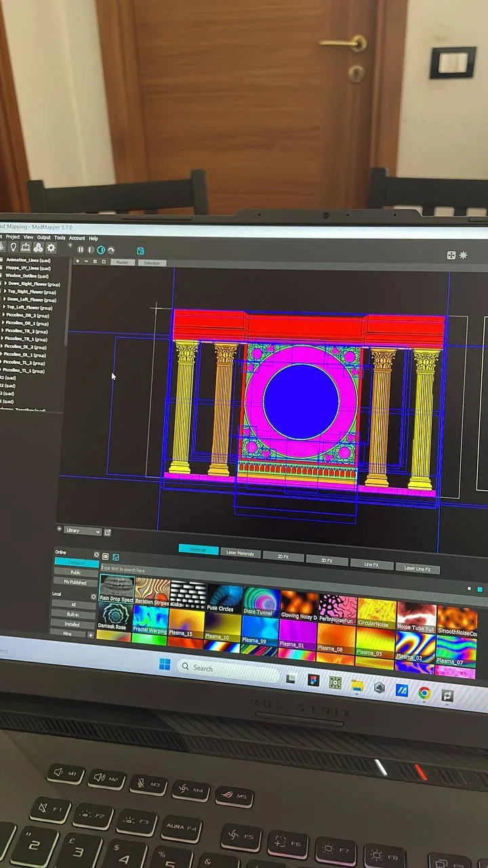Open the Help menu

tap(94, 239)
